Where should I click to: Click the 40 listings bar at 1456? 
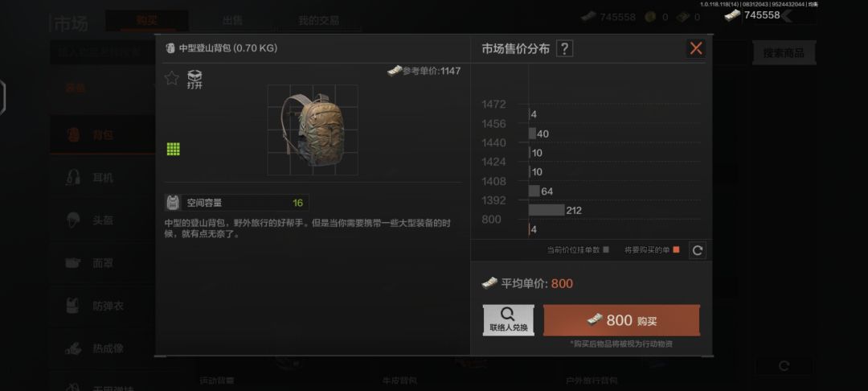pos(532,134)
